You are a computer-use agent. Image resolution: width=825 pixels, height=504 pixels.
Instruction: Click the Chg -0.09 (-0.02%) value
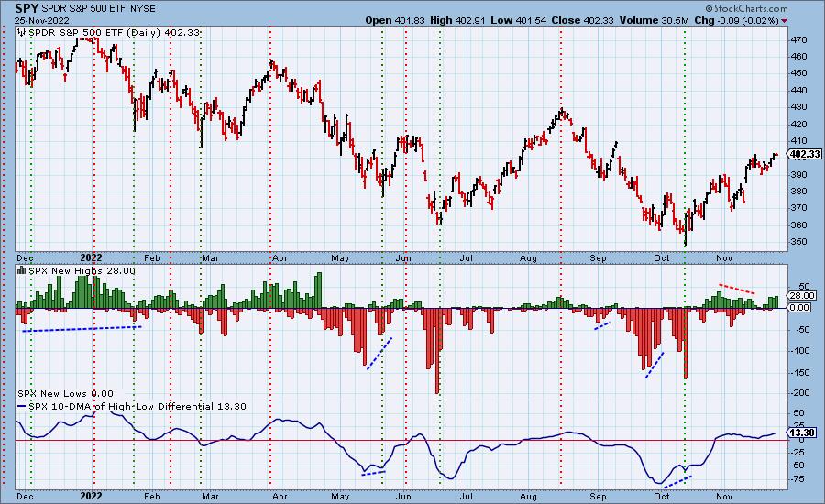click(736, 20)
